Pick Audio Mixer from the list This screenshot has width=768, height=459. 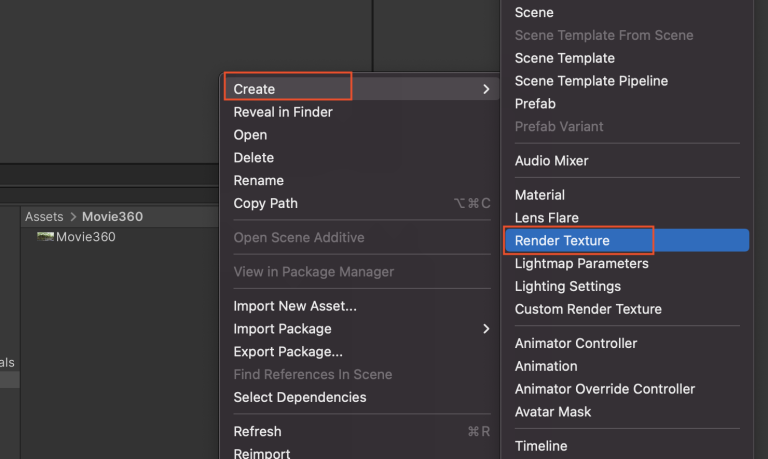(551, 161)
